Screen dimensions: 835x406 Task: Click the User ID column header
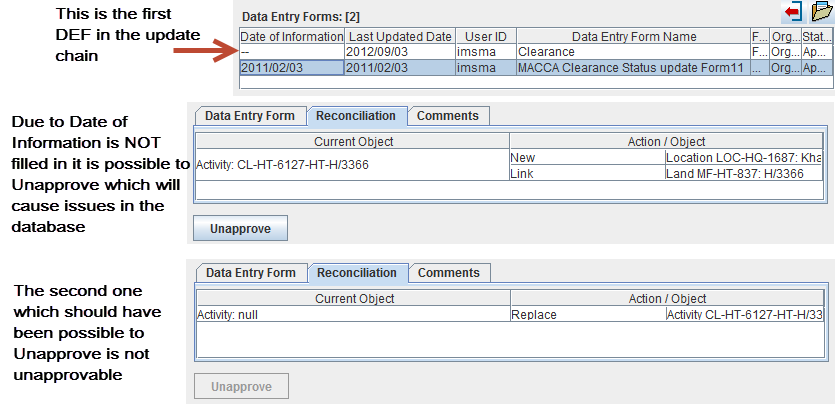pos(485,37)
